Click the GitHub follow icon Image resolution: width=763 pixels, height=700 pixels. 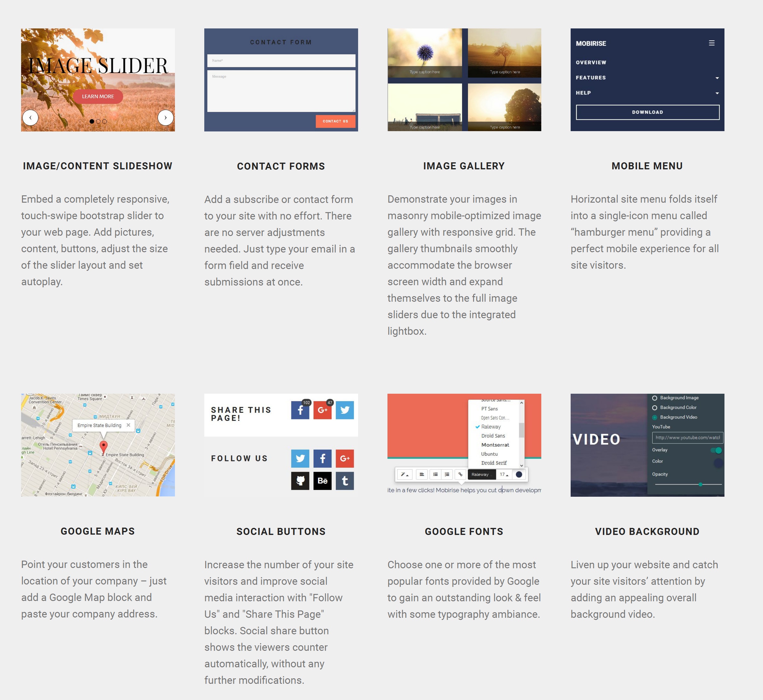click(x=300, y=480)
